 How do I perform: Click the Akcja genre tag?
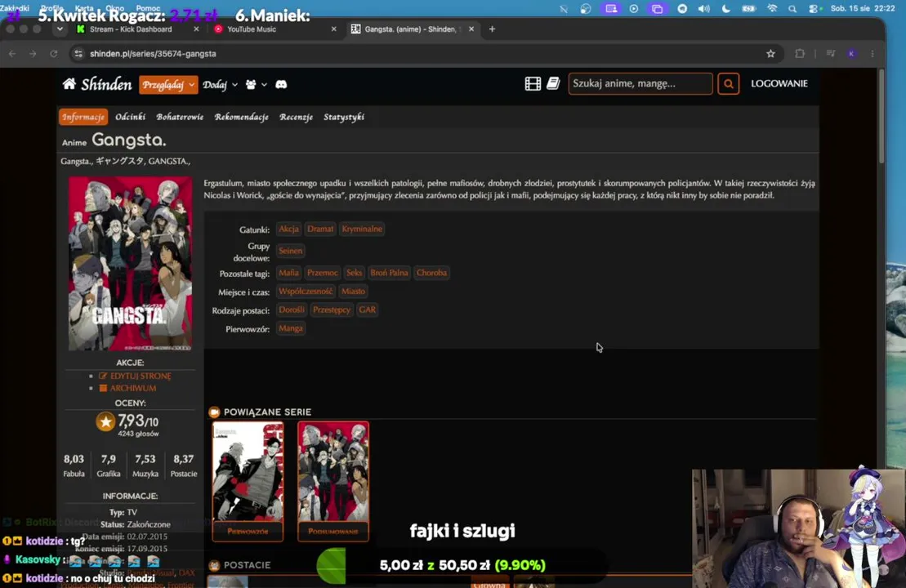[288, 229]
